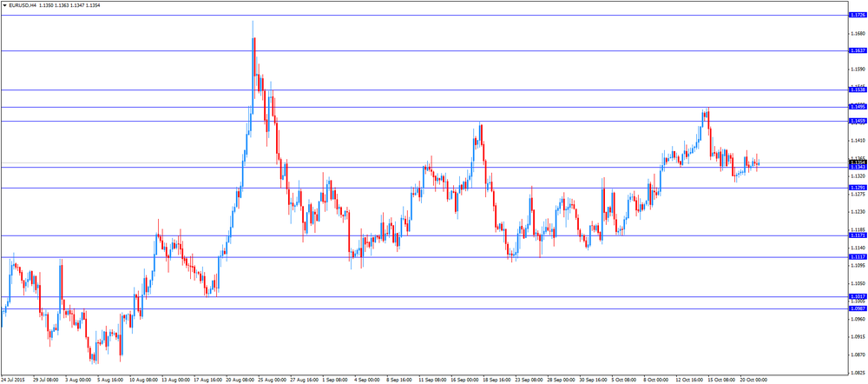This screenshot has width=868, height=384.
Task: Select the horizontal line at 1.1637
Action: [424, 51]
